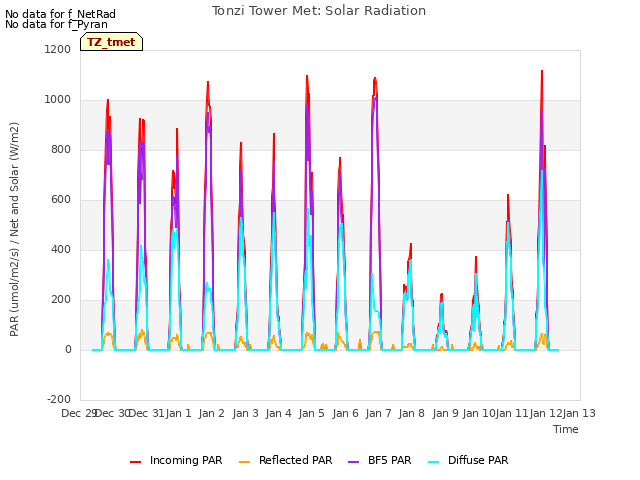Click the Jan 3 x-axis date label
This screenshot has height=480, width=640.
click(245, 413)
